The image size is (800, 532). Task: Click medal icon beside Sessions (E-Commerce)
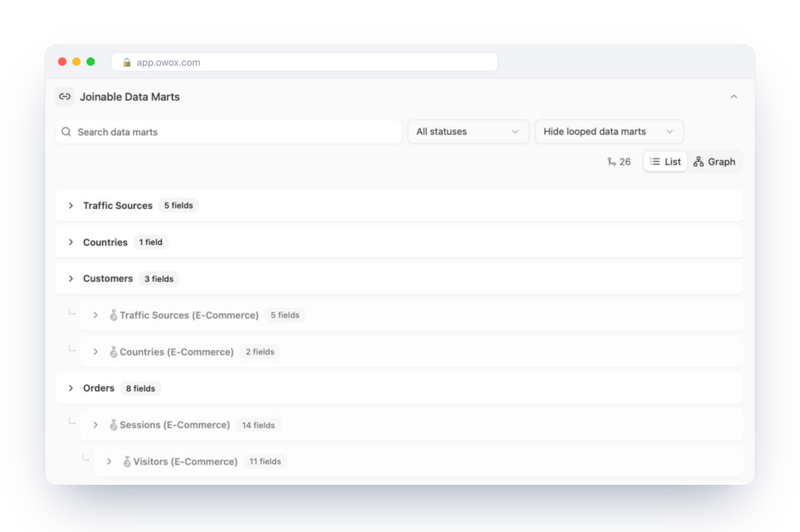click(x=113, y=425)
